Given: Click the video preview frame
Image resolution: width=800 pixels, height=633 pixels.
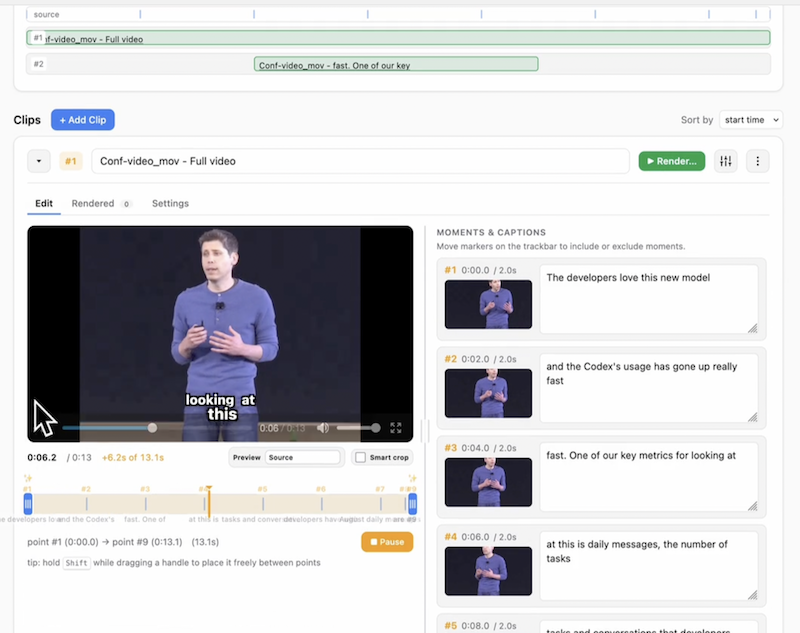Looking at the screenshot, I should click(x=220, y=334).
